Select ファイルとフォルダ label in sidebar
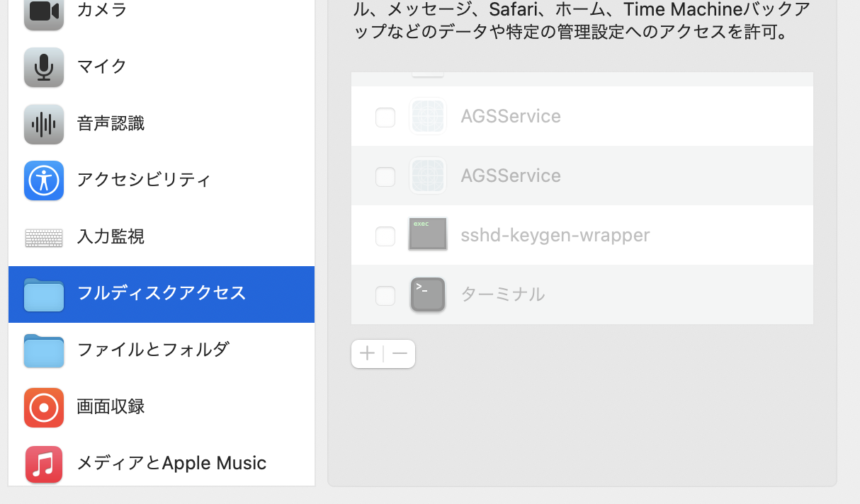The width and height of the screenshot is (860, 504). 153,350
